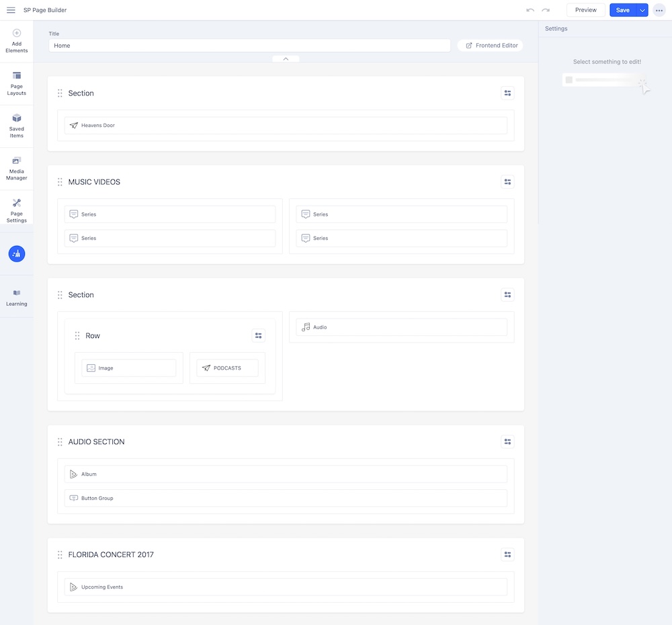The height and width of the screenshot is (625, 672).
Task: Open Add Elements panel
Action: click(x=17, y=41)
